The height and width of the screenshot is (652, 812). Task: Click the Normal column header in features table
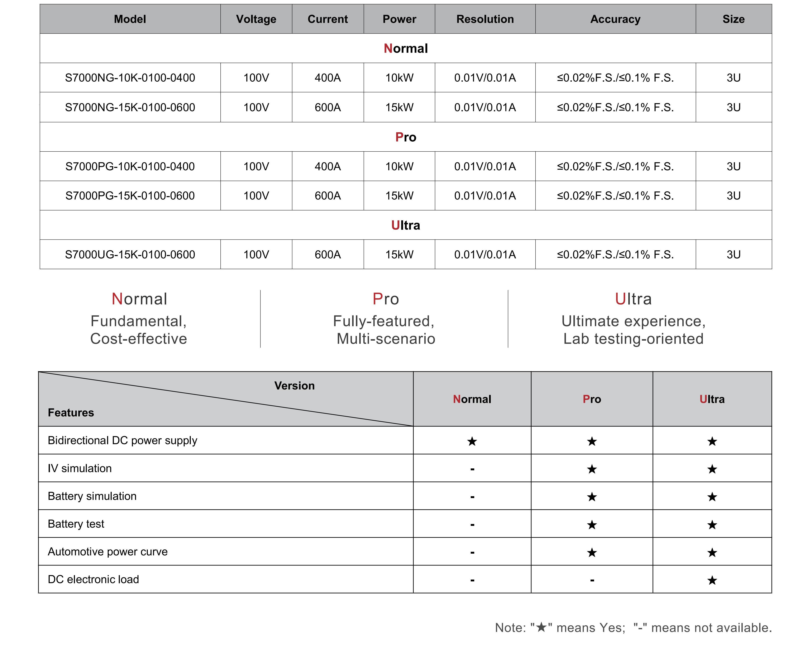click(x=472, y=399)
